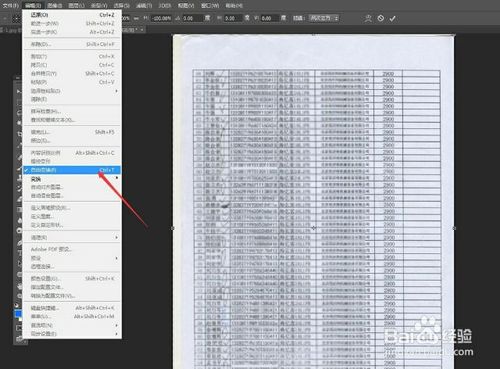Open the 视图(V) menu
The height and width of the screenshot is (369, 500).
[186, 5]
